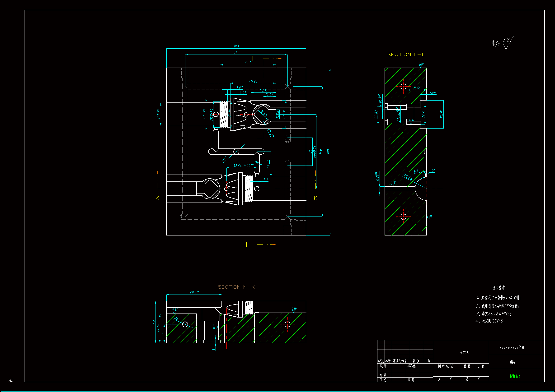Select the 淬火60-64HRc requirement line
This screenshot has width=555, height=392.
(x=493, y=314)
